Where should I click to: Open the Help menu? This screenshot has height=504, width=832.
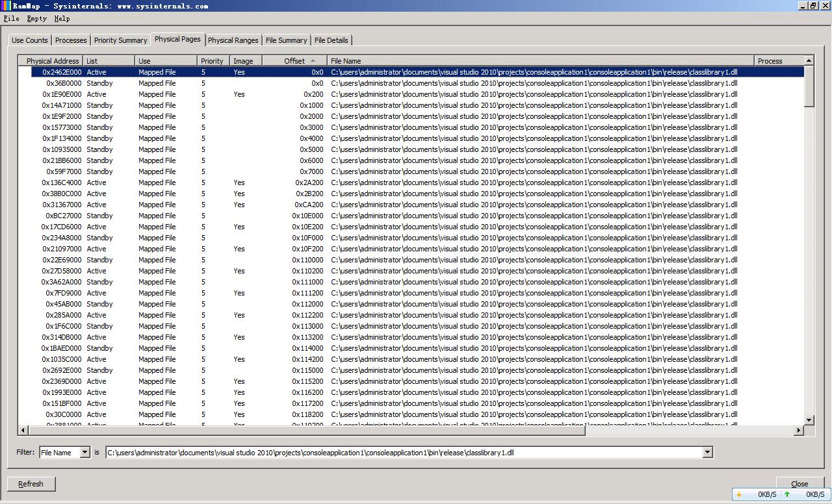(x=62, y=19)
